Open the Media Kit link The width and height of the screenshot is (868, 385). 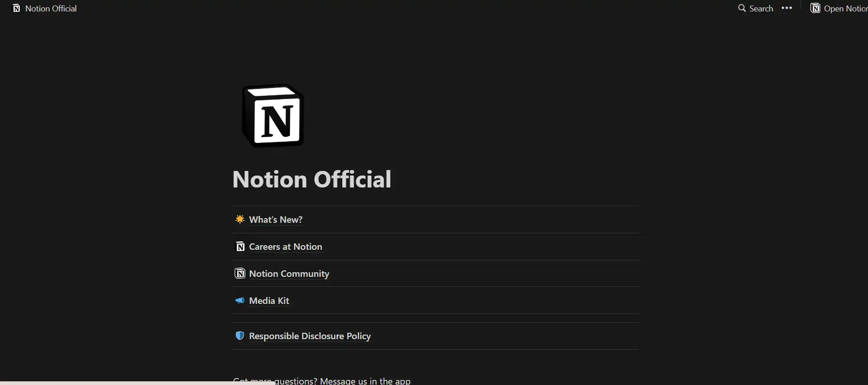[x=269, y=301]
